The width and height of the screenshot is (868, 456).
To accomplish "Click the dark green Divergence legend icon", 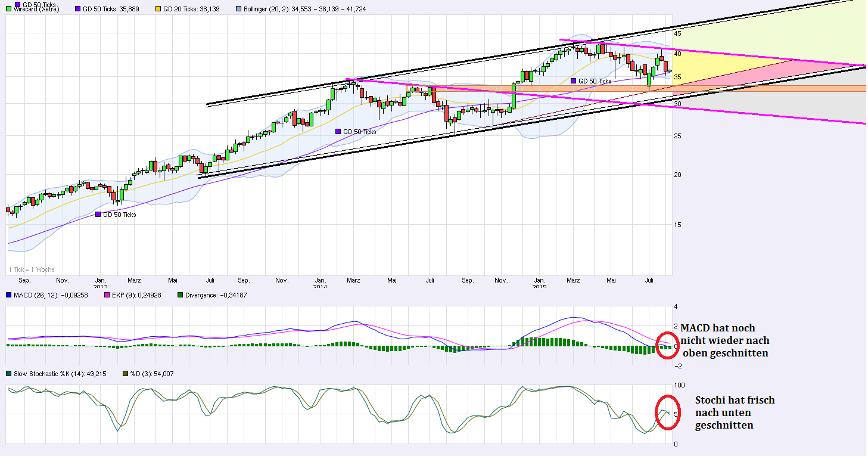I will (x=180, y=295).
